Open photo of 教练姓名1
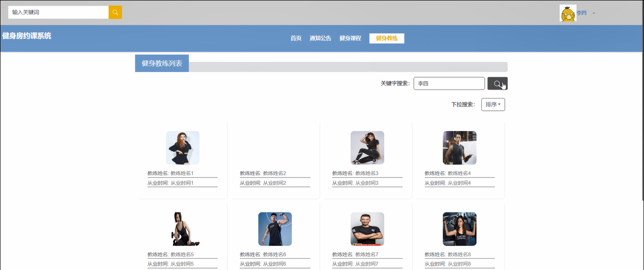Viewport: 644px width, 270px height. tap(183, 147)
